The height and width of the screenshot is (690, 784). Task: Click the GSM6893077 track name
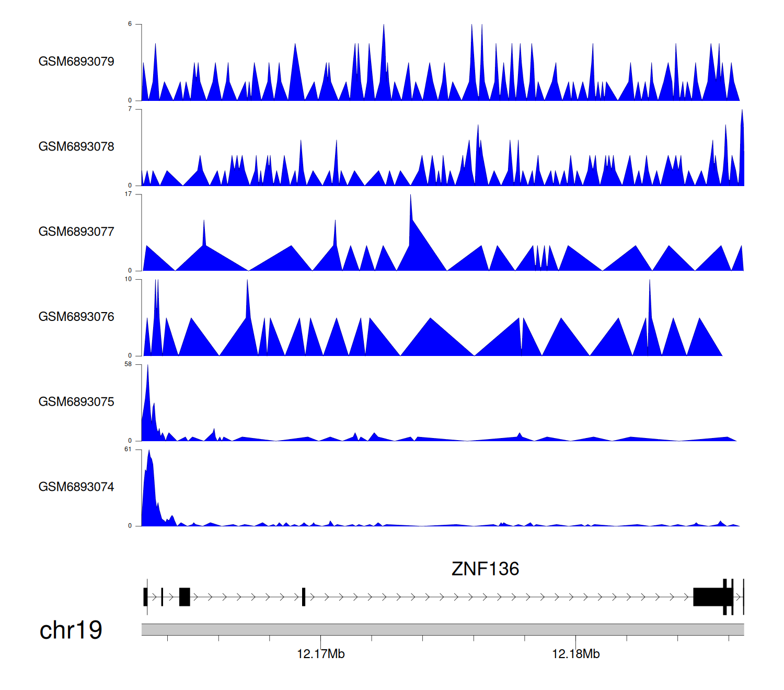(x=76, y=232)
